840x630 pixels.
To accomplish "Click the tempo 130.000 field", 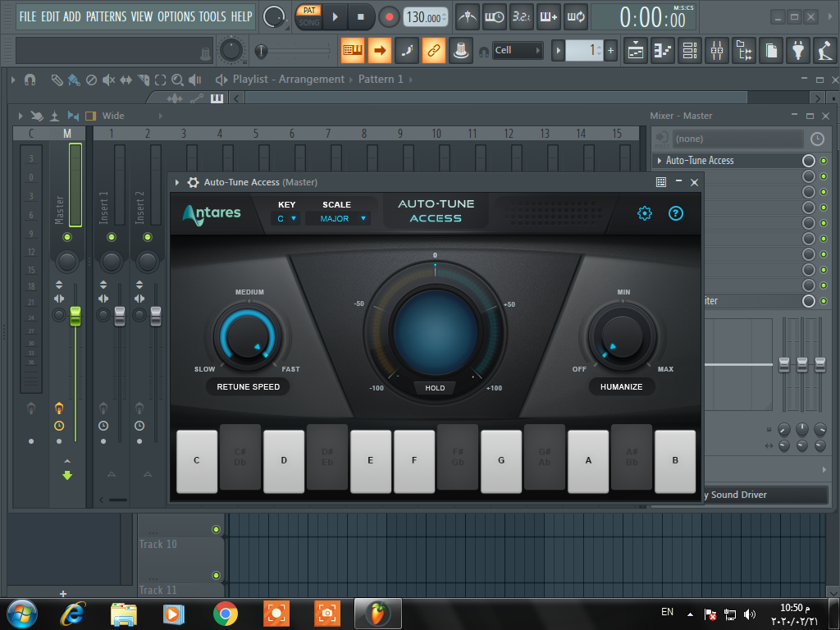I will tap(424, 17).
